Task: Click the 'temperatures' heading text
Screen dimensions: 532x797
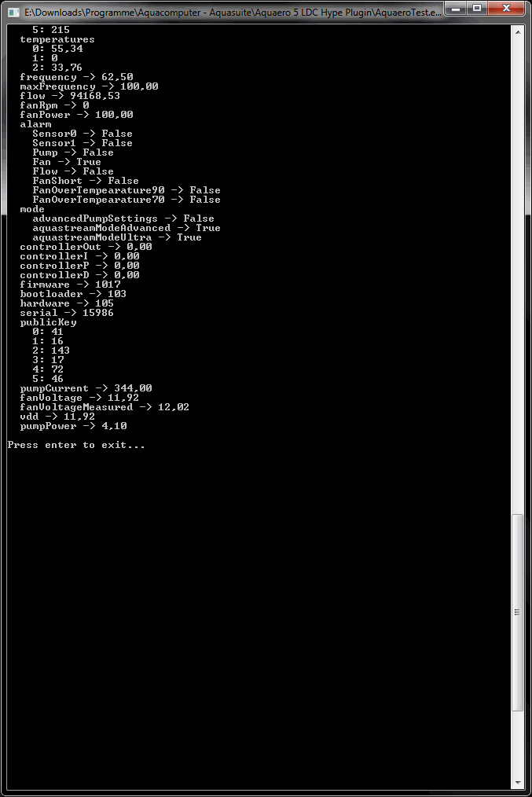Action: pos(57,39)
